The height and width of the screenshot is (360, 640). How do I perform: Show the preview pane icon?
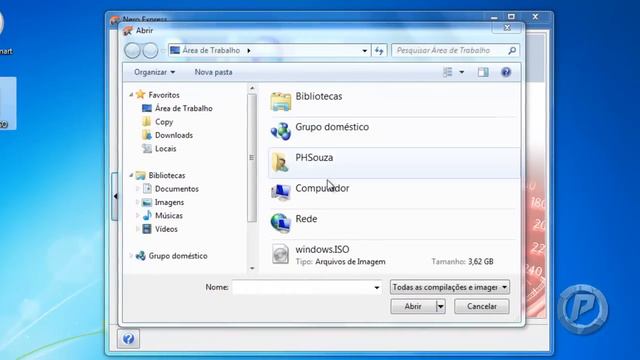coord(483,72)
